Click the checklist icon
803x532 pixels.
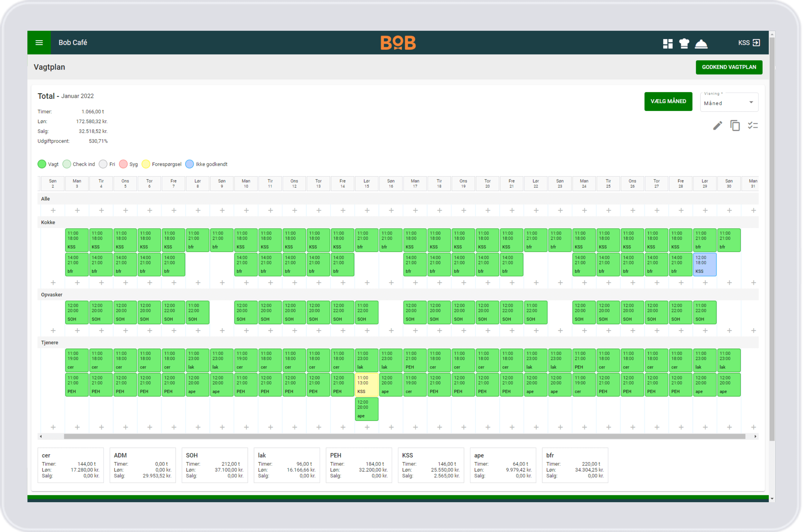(x=752, y=126)
